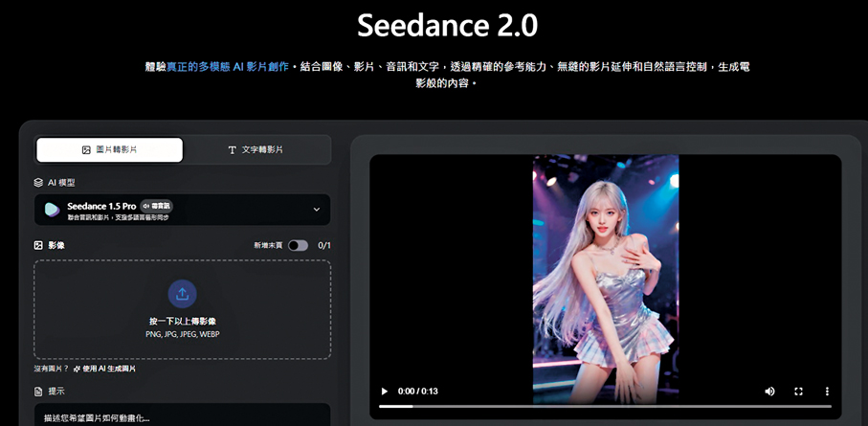868x426 pixels.
Task: Click the 影像 image section icon
Action: [38, 245]
